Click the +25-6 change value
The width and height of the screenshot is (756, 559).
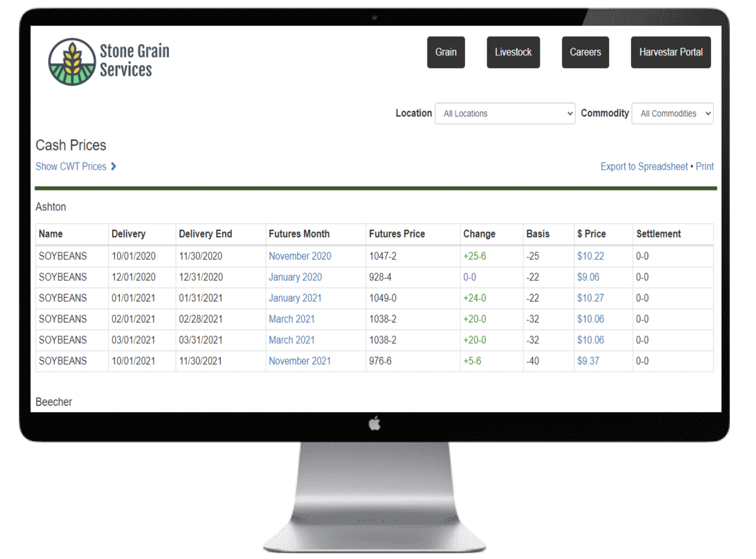pyautogui.click(x=475, y=256)
